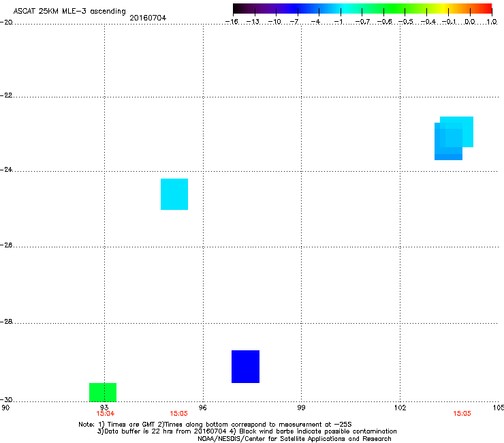Click the color scale value -16
This screenshot has width=504, height=443.
[232, 22]
